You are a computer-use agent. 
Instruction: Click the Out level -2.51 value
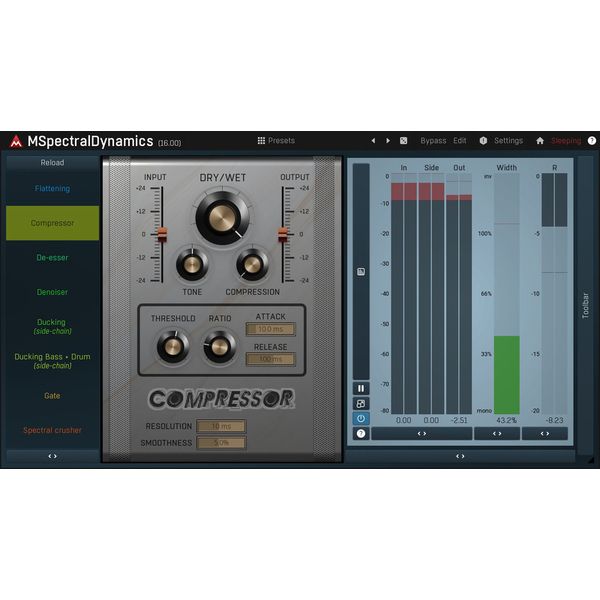(x=459, y=420)
